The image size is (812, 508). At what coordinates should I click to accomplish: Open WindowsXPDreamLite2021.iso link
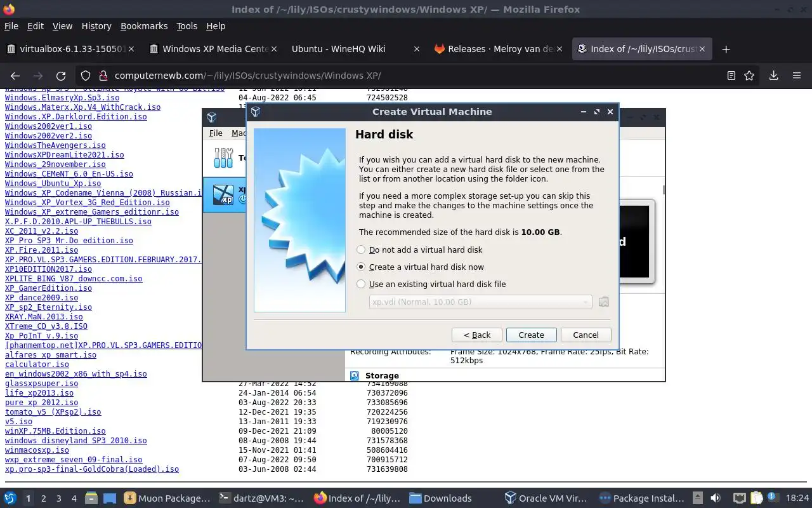click(x=65, y=155)
